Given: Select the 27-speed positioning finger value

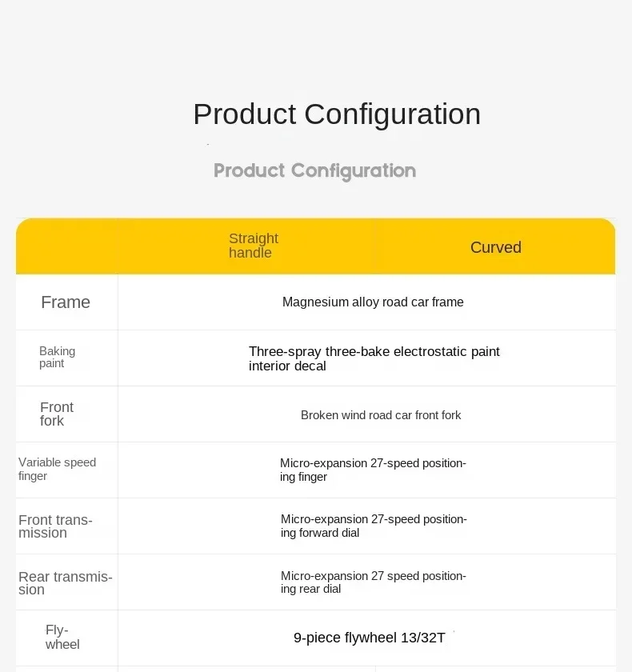Looking at the screenshot, I should click(x=373, y=470).
